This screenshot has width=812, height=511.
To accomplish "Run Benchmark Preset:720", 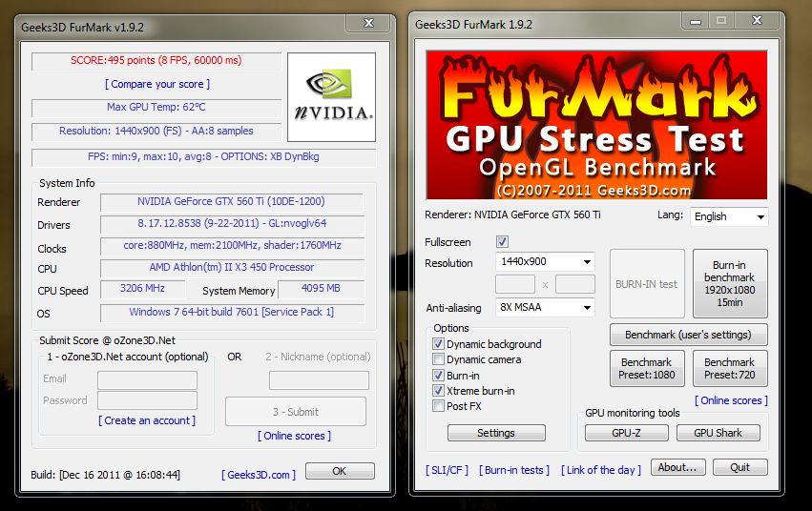I will pyautogui.click(x=730, y=368).
